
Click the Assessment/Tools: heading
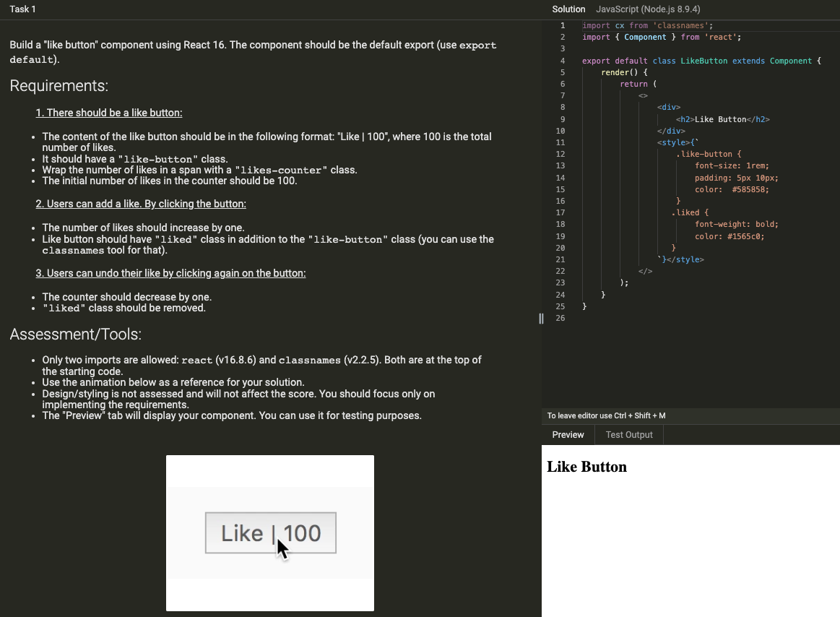(76, 335)
